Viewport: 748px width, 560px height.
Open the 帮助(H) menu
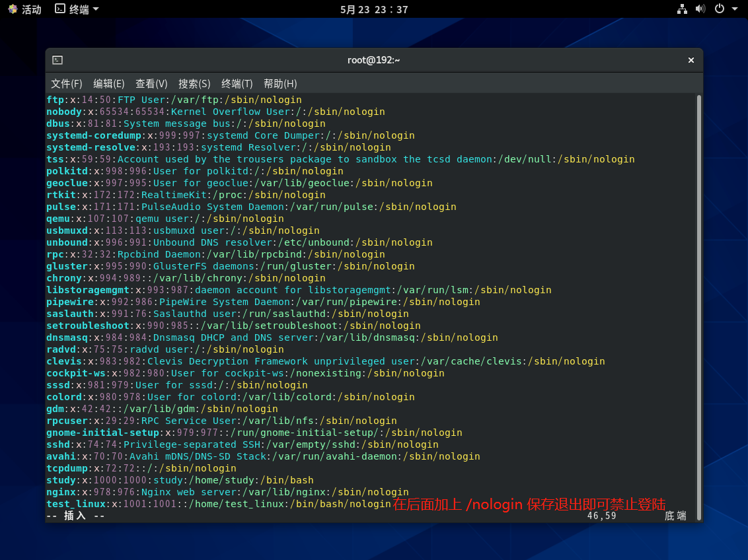(x=280, y=84)
